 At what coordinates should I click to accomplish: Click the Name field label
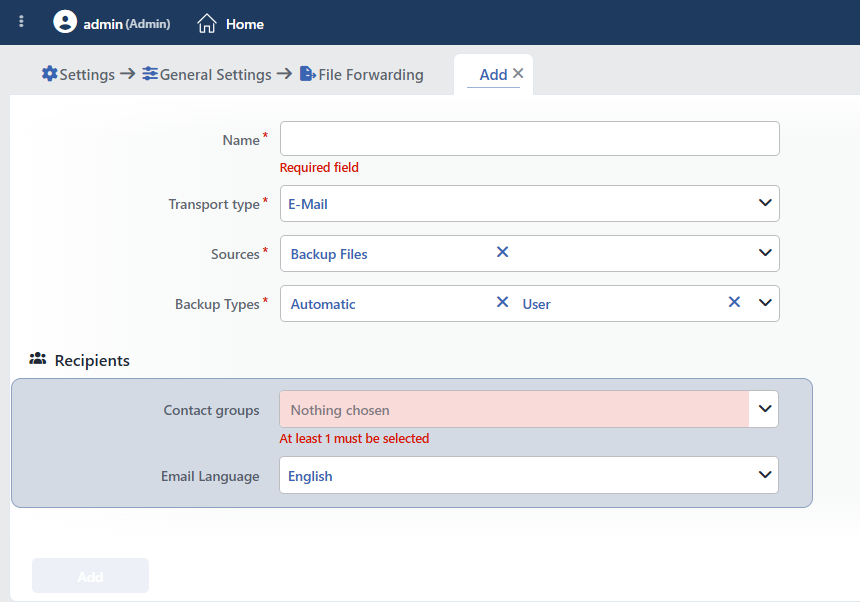point(241,140)
